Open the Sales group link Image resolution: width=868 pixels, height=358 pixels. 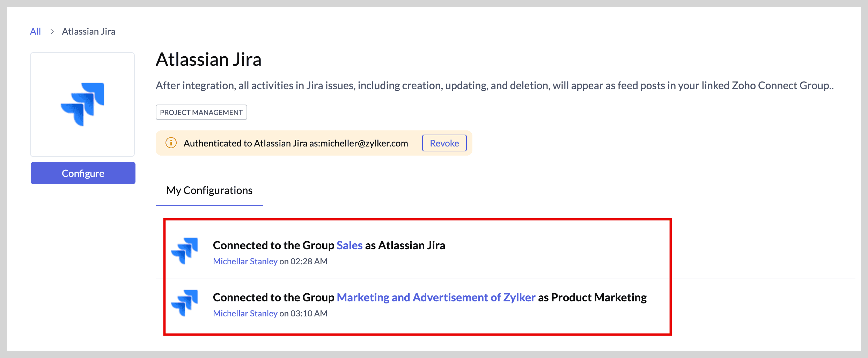(350, 245)
